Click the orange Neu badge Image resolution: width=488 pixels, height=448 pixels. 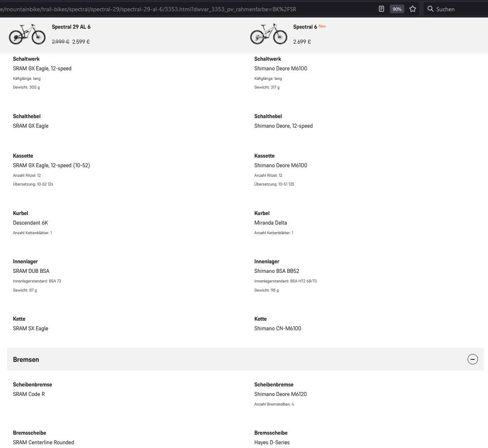(x=322, y=26)
